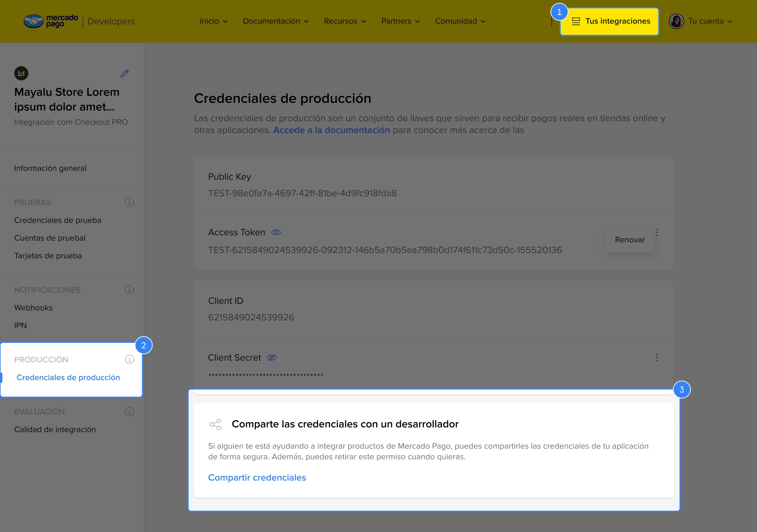Select Credenciales de prueba in sidebar
This screenshot has height=532, width=757.
click(x=58, y=220)
